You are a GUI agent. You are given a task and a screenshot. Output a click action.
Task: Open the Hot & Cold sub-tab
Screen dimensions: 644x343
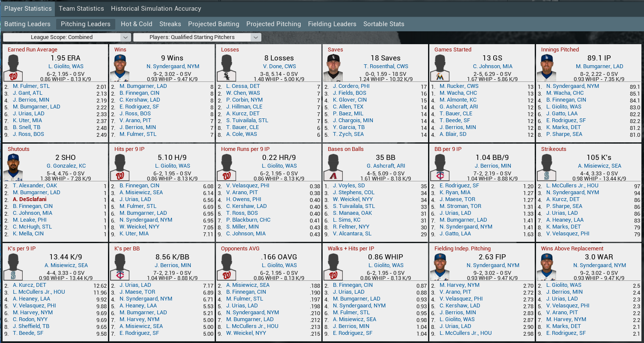point(136,24)
